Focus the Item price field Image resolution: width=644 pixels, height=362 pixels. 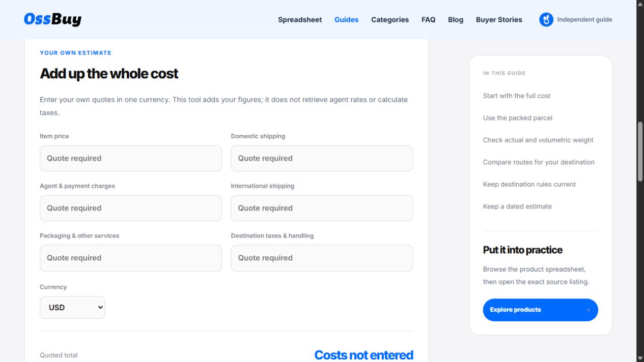tap(131, 158)
